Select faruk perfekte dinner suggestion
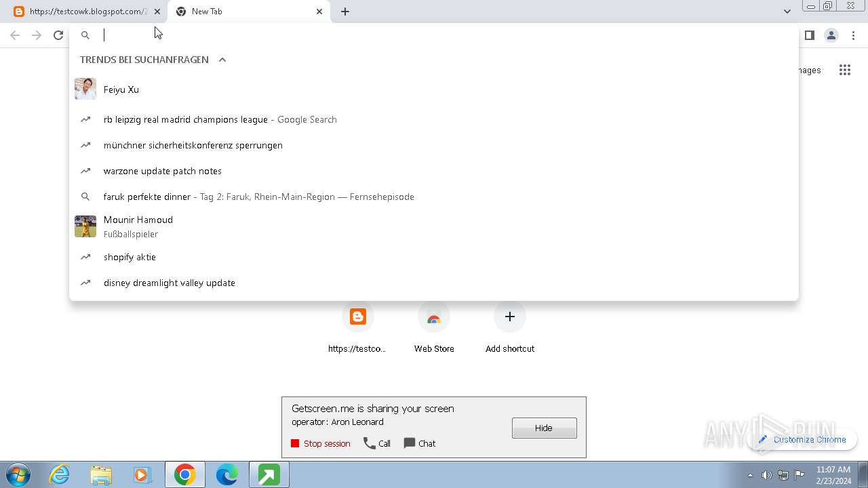Image resolution: width=868 pixels, height=488 pixels. (434, 197)
